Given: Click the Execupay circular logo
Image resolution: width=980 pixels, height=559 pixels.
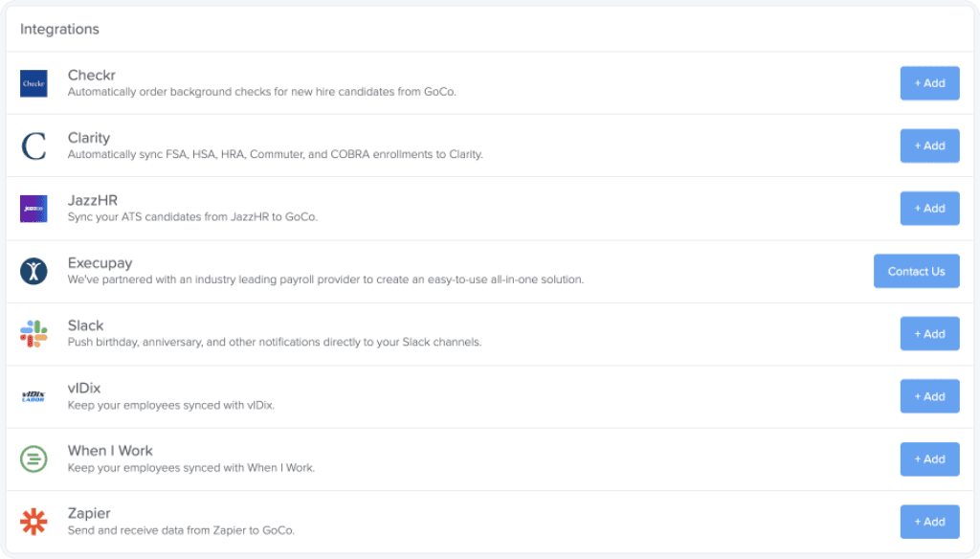Looking at the screenshot, I should pyautogui.click(x=33, y=272).
